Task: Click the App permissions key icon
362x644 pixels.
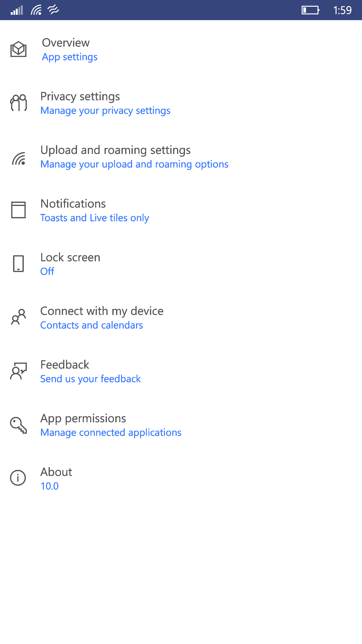Action: click(18, 425)
